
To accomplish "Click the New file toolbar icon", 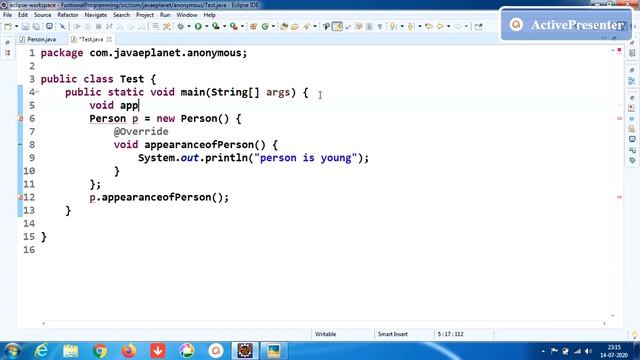I will 8,27.
